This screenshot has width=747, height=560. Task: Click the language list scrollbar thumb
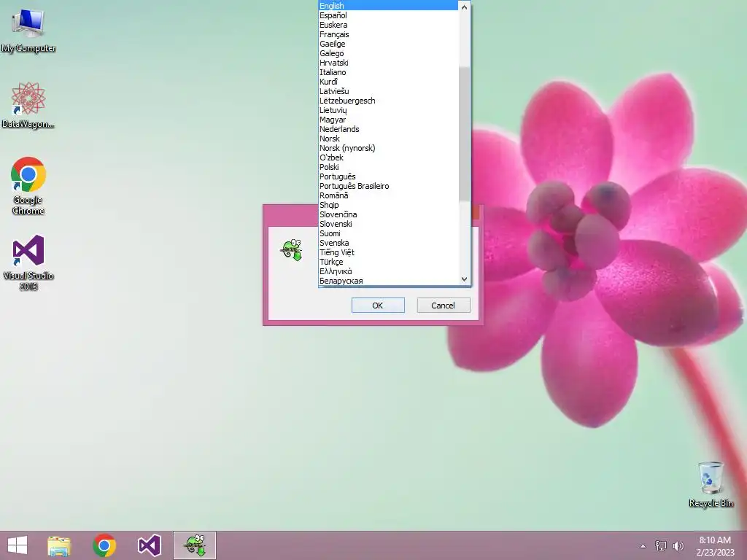pos(465,134)
